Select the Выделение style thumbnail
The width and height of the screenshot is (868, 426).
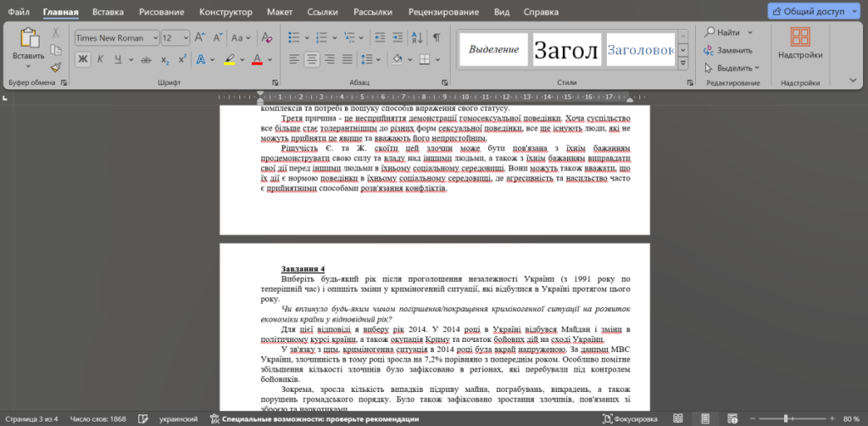(x=493, y=50)
